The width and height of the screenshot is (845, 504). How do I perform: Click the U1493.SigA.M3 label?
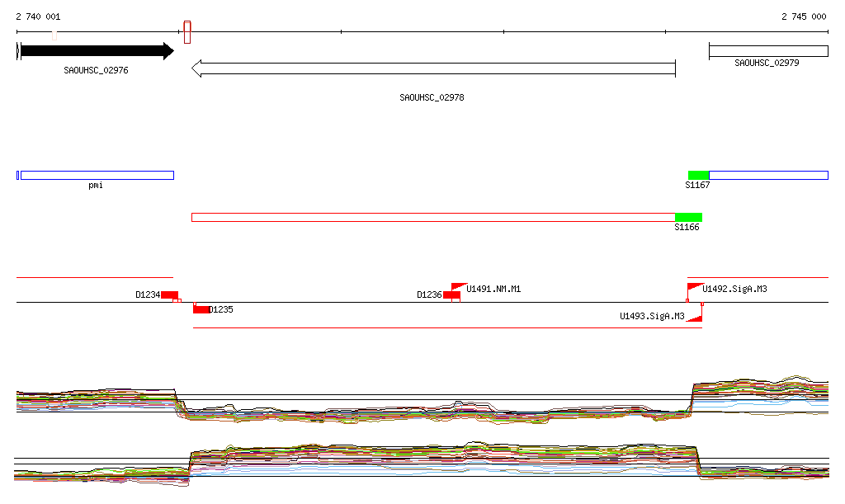tap(652, 316)
